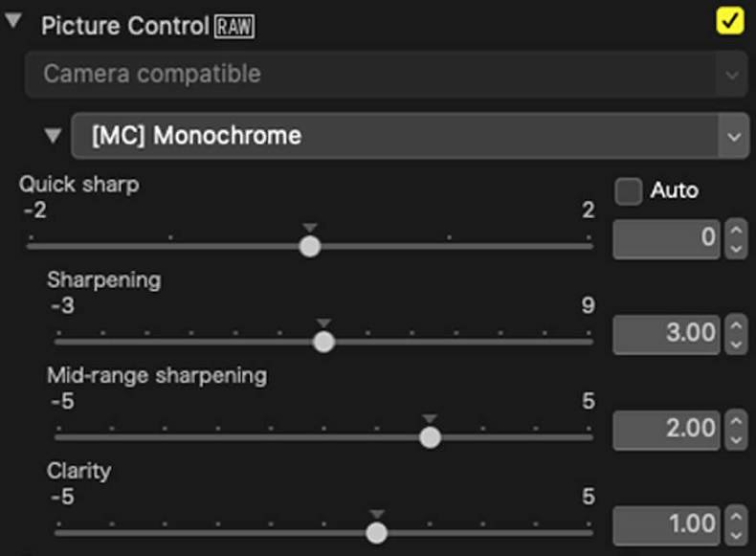Click the Mid-range sharpening slider handle
Image resolution: width=756 pixels, height=556 pixels.
pos(430,437)
